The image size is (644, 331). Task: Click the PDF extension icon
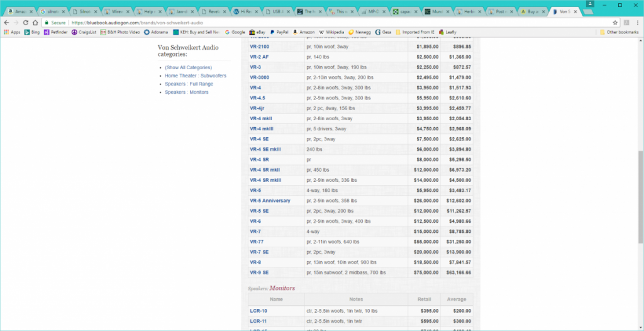(627, 23)
